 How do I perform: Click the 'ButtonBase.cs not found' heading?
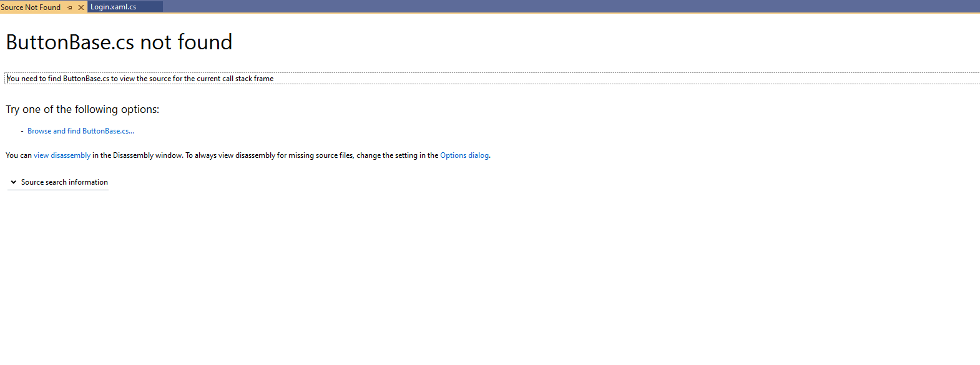pyautogui.click(x=119, y=42)
